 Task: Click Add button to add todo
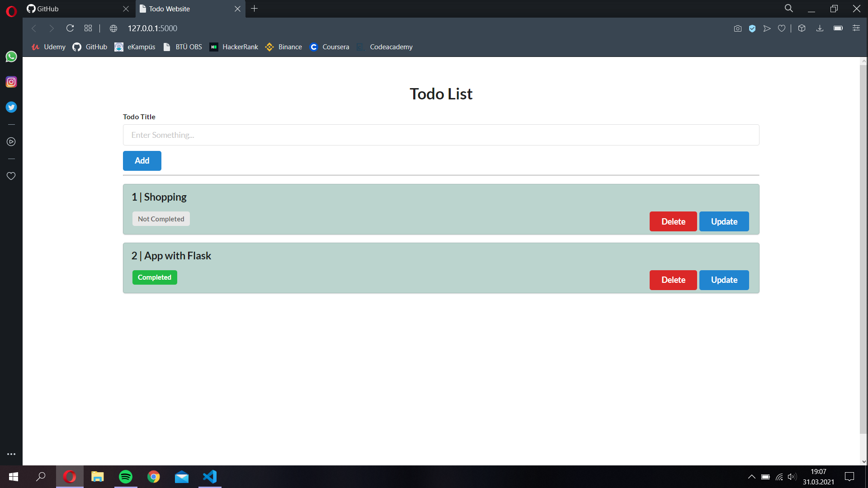pos(142,161)
